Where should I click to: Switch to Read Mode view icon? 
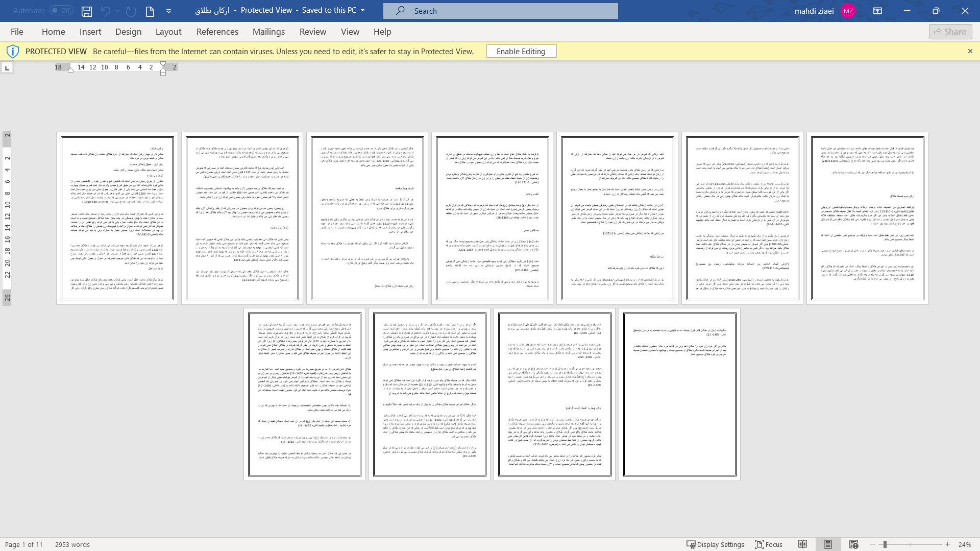click(x=803, y=544)
